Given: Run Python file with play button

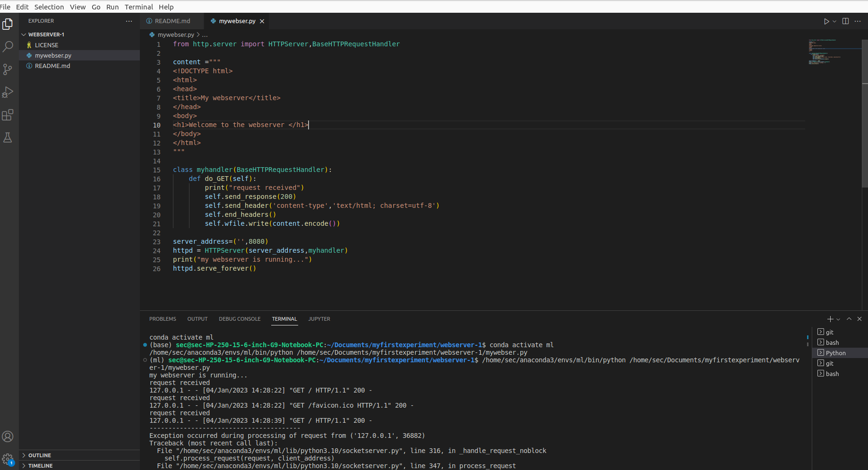Looking at the screenshot, I should click(x=826, y=21).
